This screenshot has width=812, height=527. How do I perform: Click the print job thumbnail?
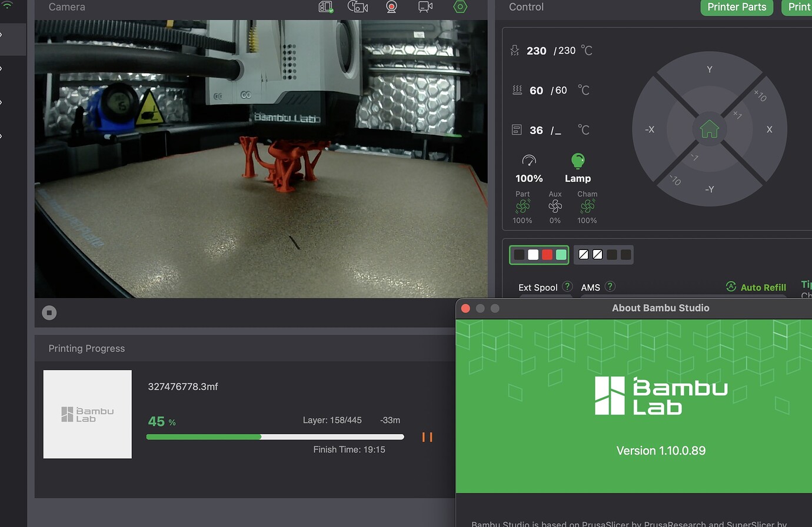coord(88,414)
